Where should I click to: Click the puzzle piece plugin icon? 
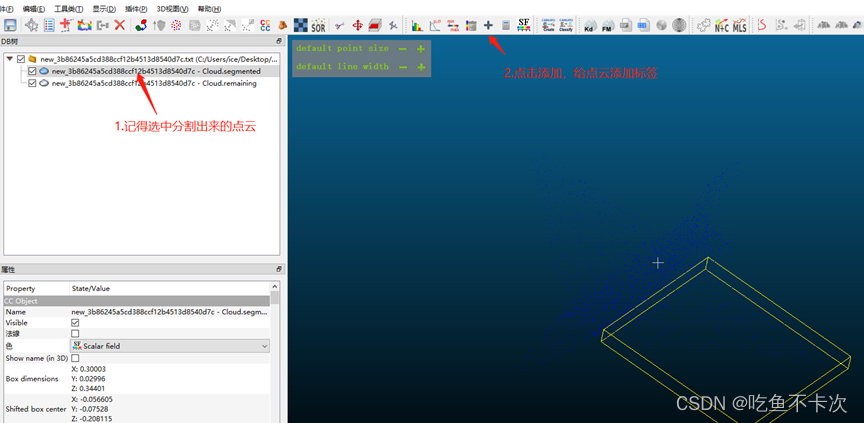pos(704,25)
